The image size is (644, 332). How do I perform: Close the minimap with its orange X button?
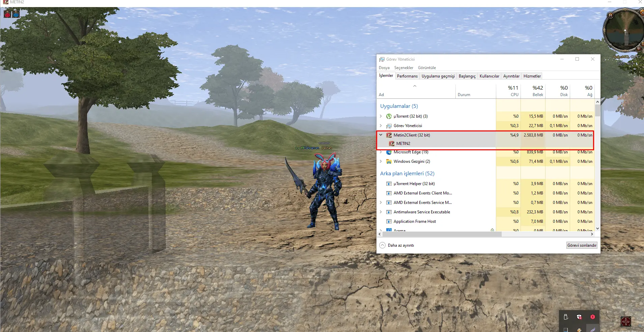pos(642,12)
